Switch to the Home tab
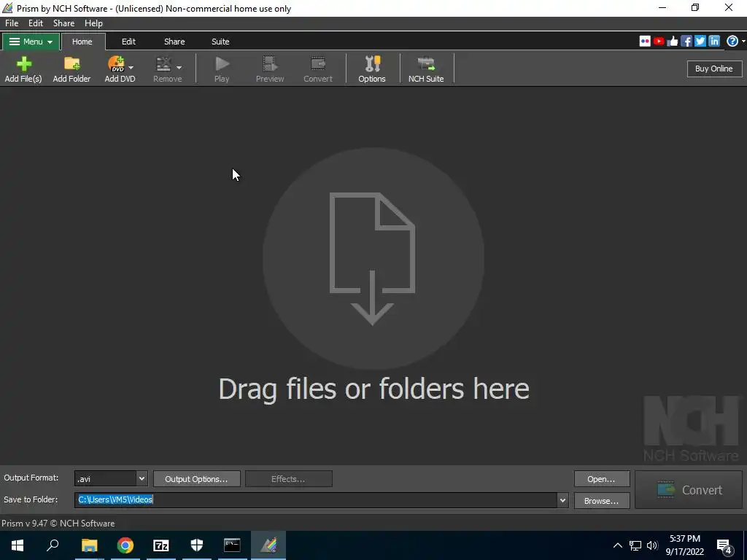This screenshot has height=560, width=747. click(82, 42)
